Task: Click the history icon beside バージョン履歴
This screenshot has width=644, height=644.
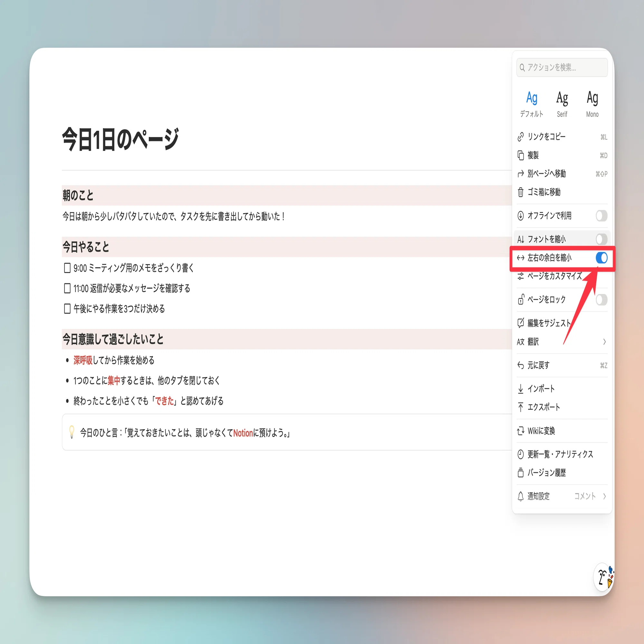Action: pyautogui.click(x=520, y=472)
